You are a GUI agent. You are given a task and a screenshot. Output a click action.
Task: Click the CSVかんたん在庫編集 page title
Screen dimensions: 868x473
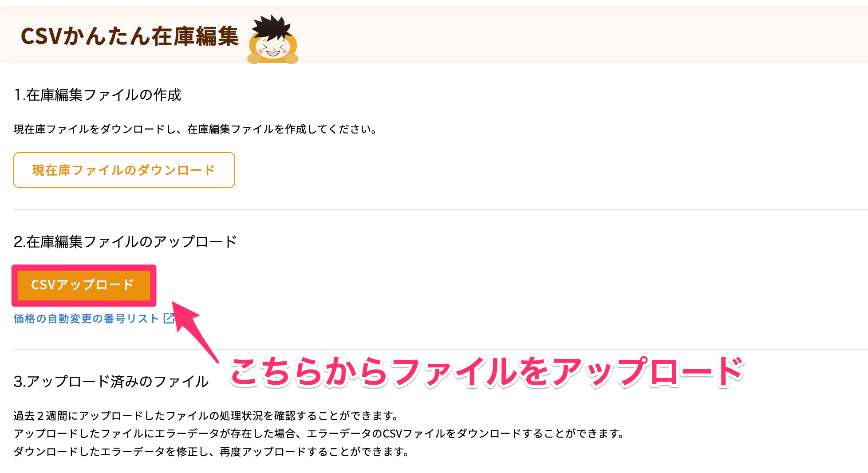tap(130, 36)
